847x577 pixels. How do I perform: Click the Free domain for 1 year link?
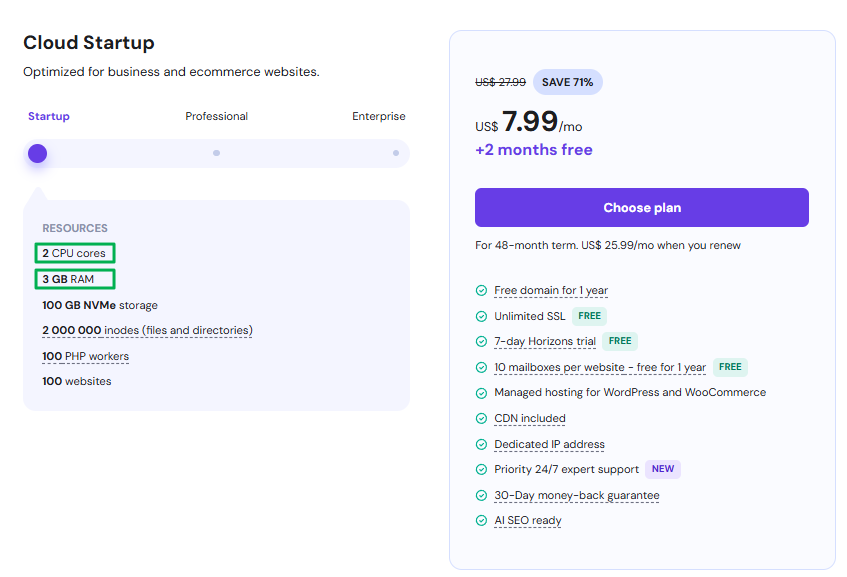pyautogui.click(x=551, y=290)
